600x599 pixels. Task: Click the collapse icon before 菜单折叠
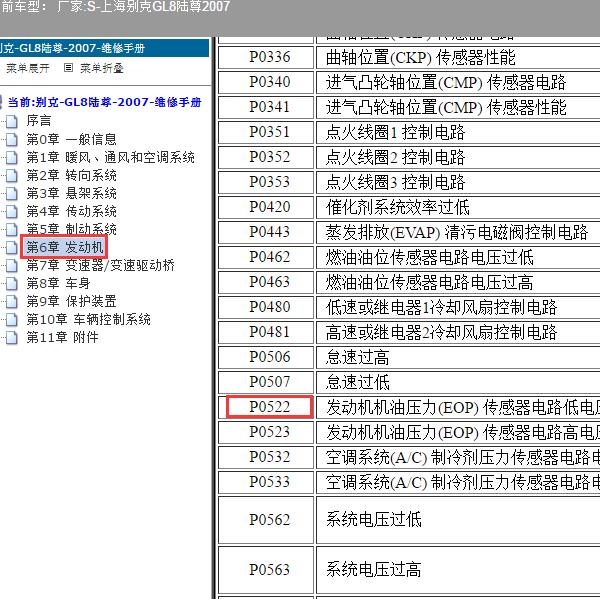point(68,68)
